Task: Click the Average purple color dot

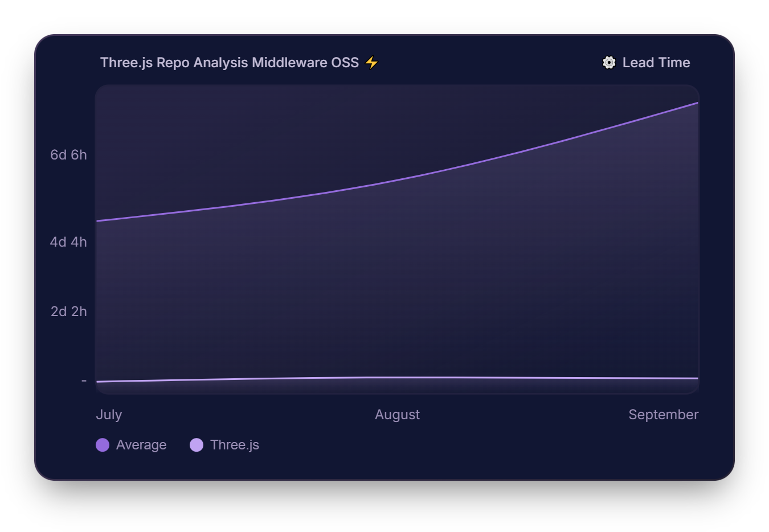Action: [103, 445]
